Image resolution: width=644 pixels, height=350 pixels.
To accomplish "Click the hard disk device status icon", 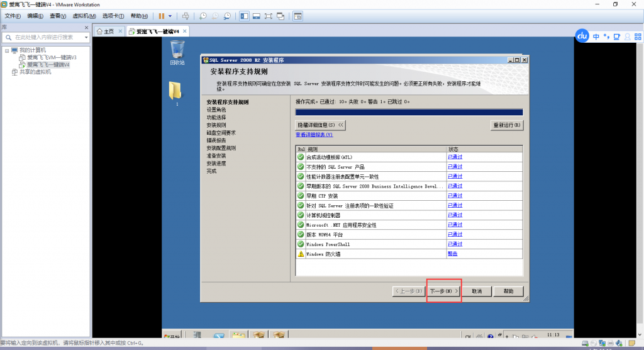I will [x=585, y=343].
